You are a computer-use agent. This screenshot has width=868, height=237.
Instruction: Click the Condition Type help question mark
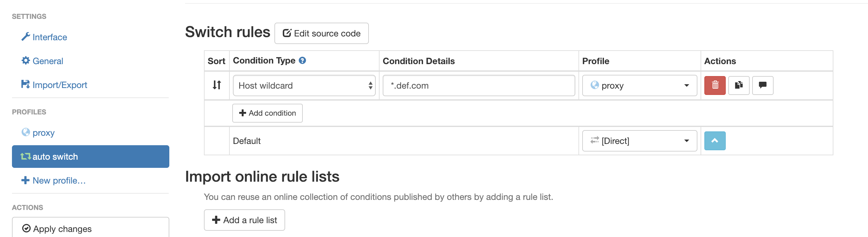(302, 61)
